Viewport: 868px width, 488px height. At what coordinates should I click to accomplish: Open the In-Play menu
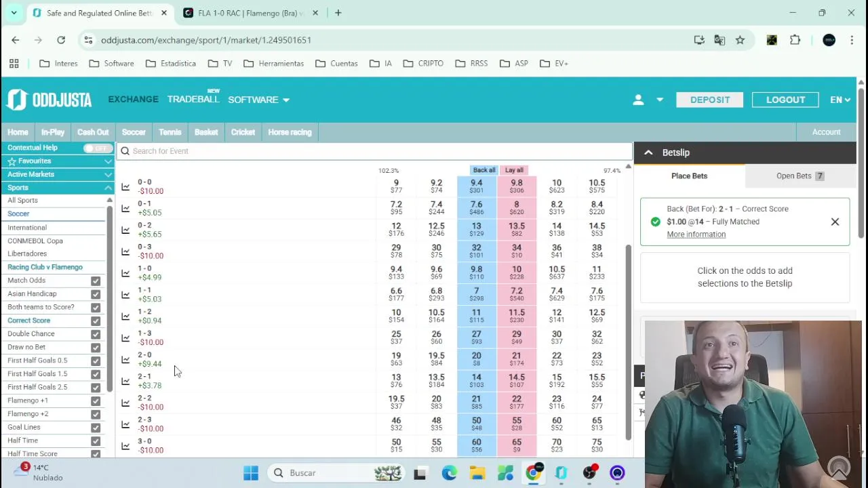click(x=52, y=132)
